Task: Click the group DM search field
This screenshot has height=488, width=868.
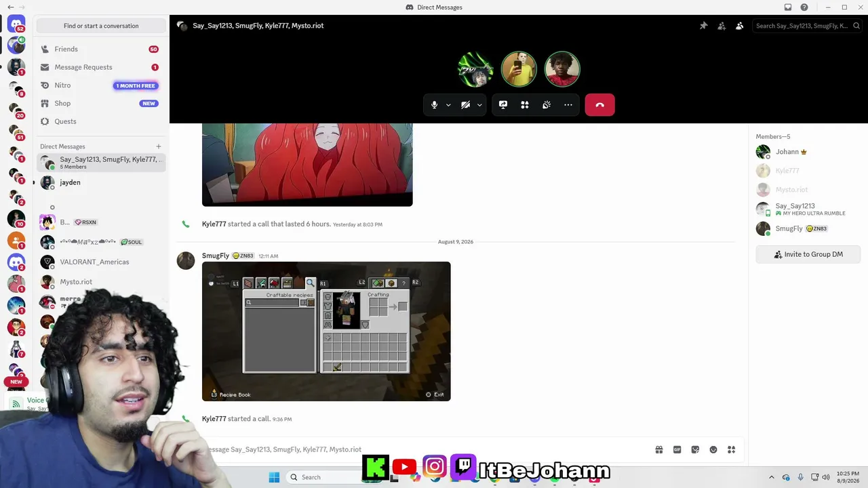Action: pos(806,26)
